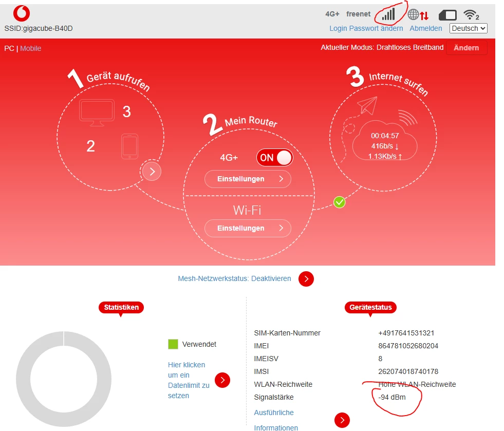Image resolution: width=504 pixels, height=431 pixels.
Task: Open device list with round arrow button
Action: tap(152, 172)
